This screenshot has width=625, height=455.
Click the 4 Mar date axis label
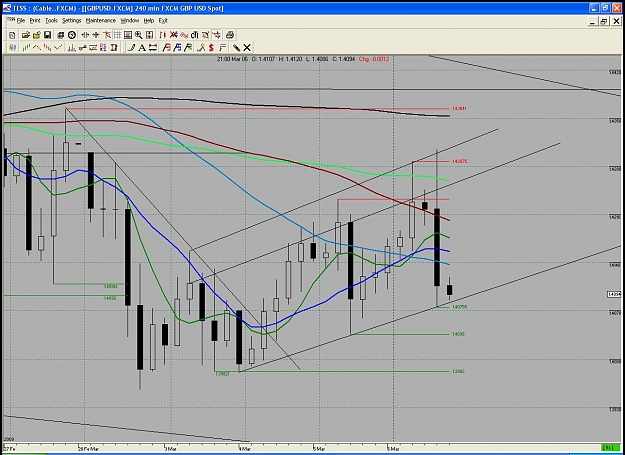point(244,449)
